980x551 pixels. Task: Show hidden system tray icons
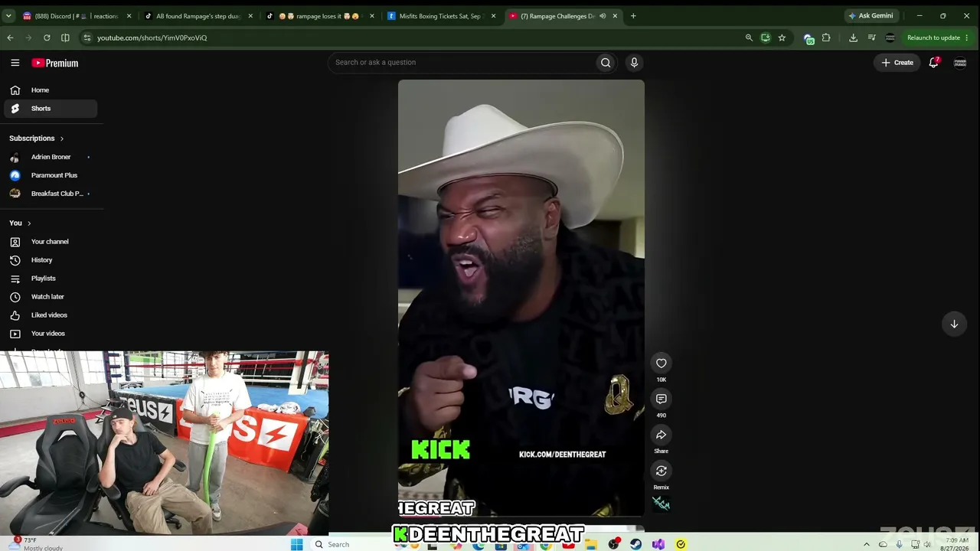867,544
